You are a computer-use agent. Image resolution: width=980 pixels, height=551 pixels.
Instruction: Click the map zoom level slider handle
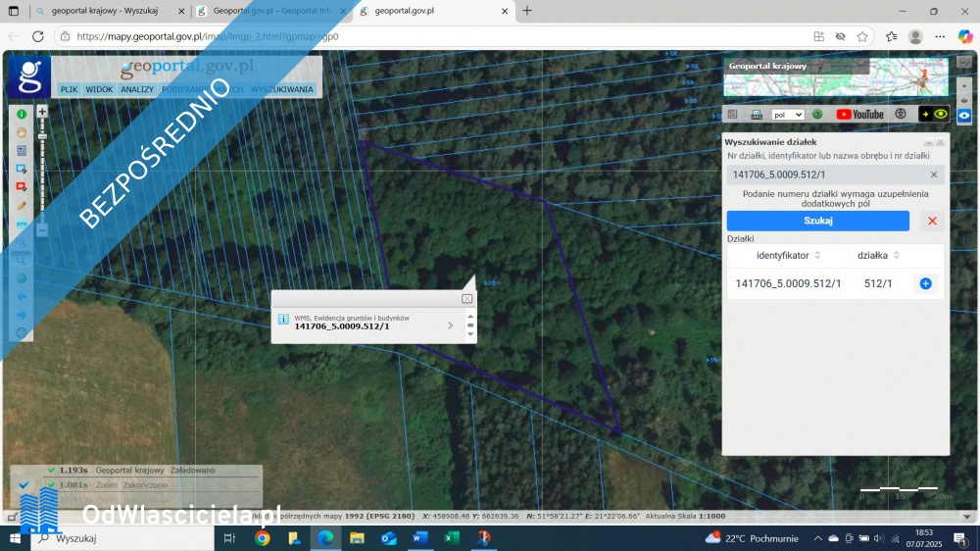tap(42, 135)
